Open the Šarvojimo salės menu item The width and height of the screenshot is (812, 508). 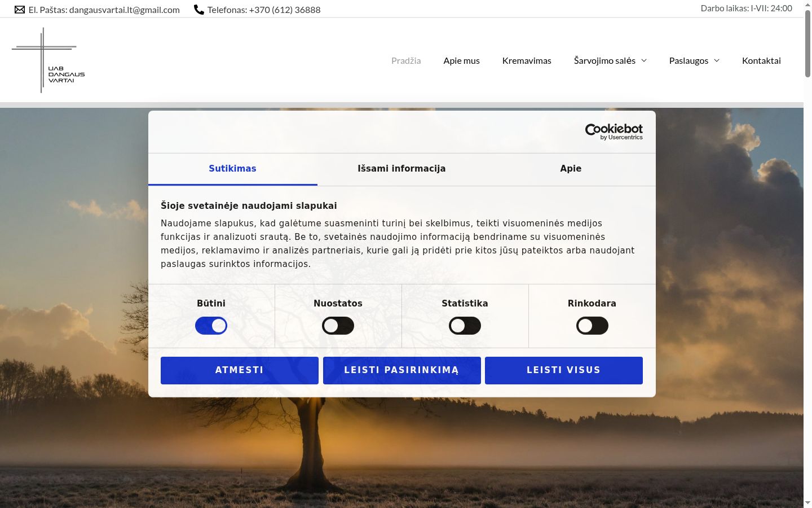[604, 60]
